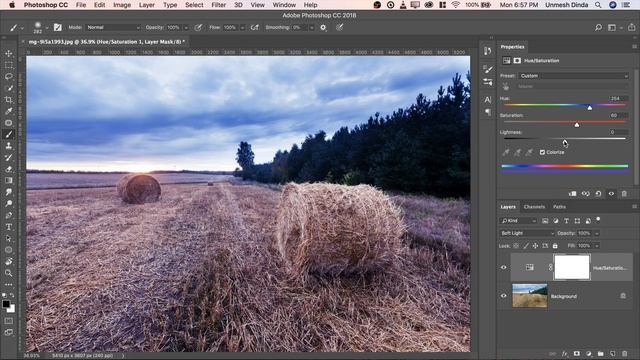The image size is (640, 360).
Task: Select the Path Selection tool
Action: (9, 238)
